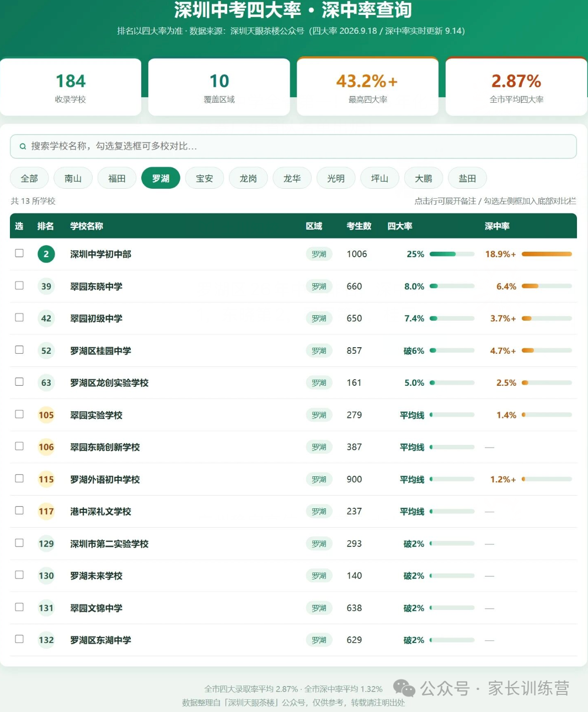Click the search magnifier icon
The width and height of the screenshot is (588, 712).
pyautogui.click(x=23, y=146)
